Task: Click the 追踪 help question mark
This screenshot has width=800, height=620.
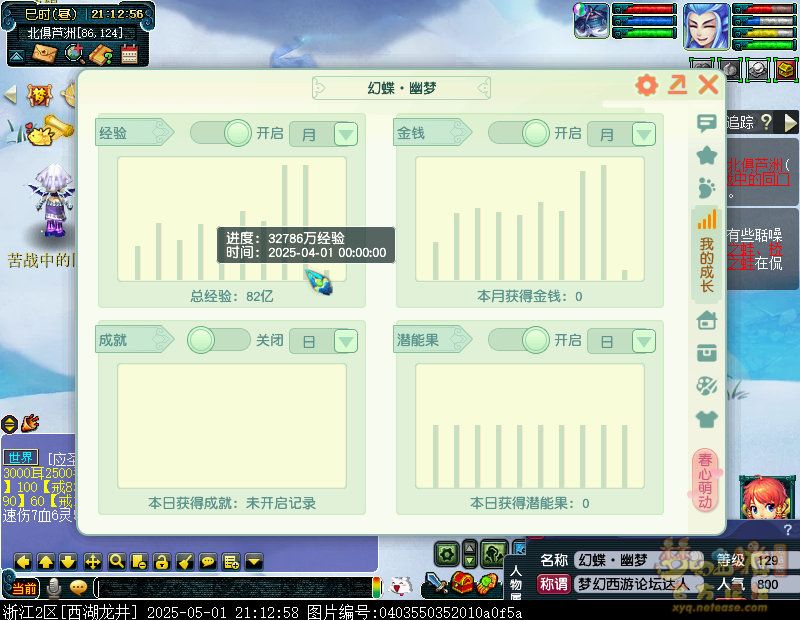Action: click(x=766, y=122)
